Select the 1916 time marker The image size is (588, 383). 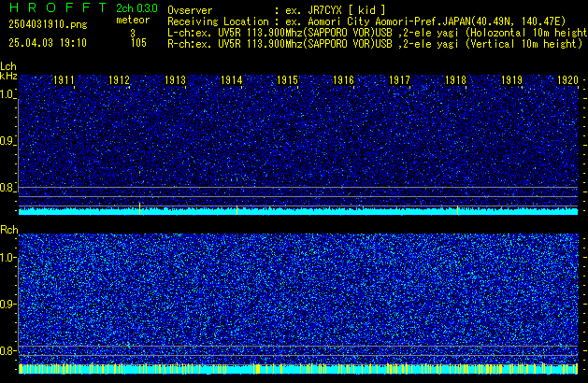click(x=343, y=80)
